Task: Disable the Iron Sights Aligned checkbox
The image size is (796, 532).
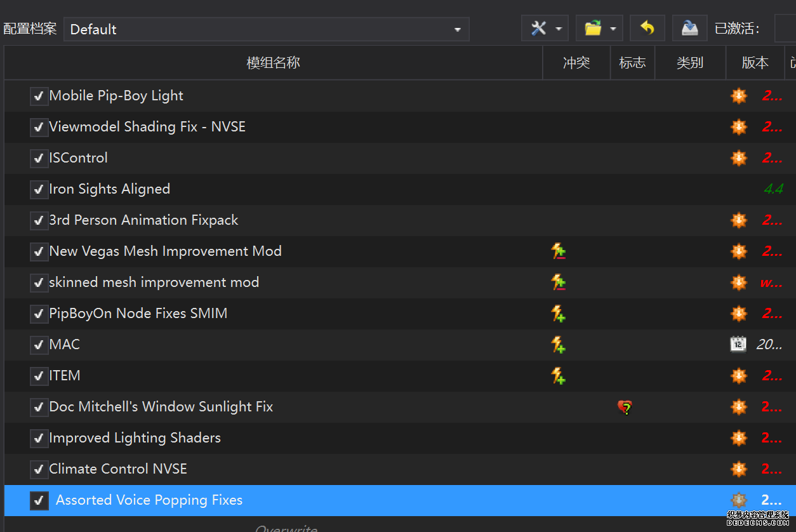Action: pyautogui.click(x=39, y=190)
